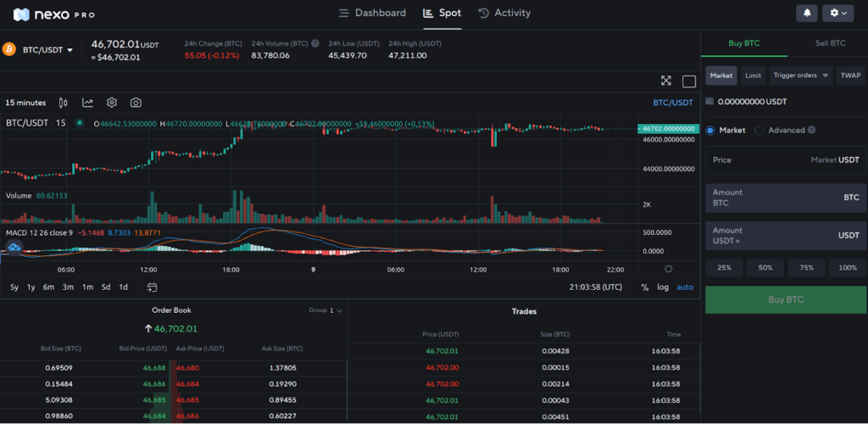Take a chart snapshot with camera icon

[136, 103]
